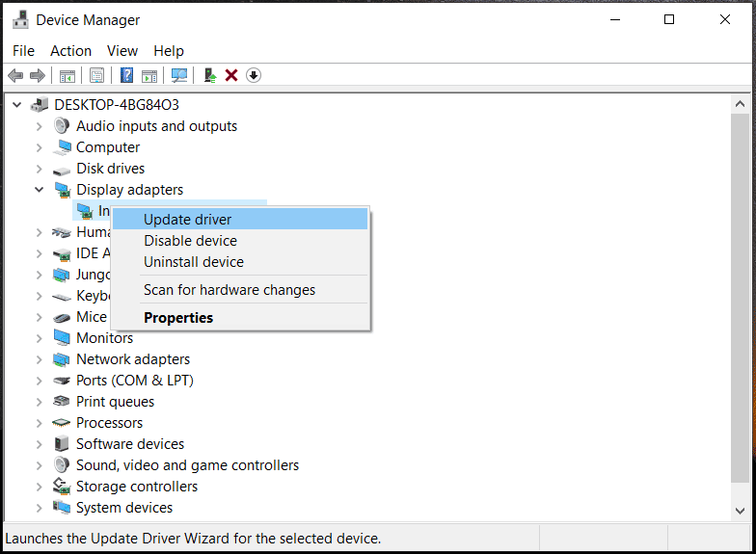Open the View menu
756x554 pixels.
coord(122,51)
